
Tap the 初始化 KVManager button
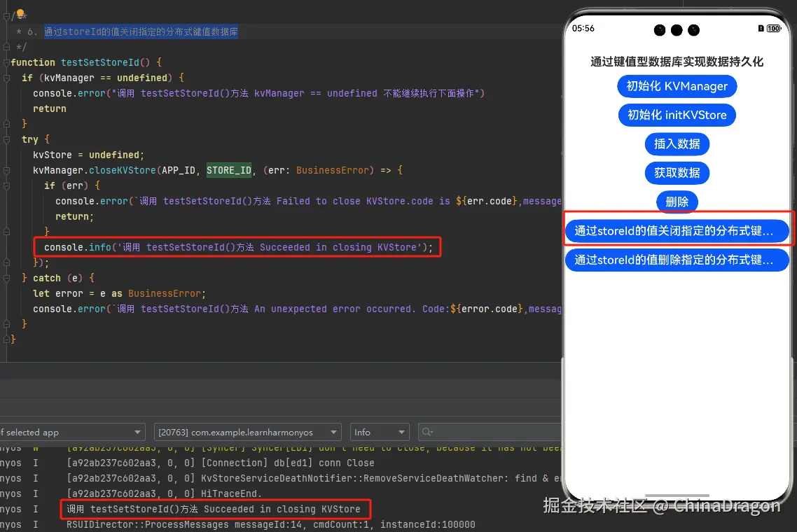pyautogui.click(x=677, y=86)
